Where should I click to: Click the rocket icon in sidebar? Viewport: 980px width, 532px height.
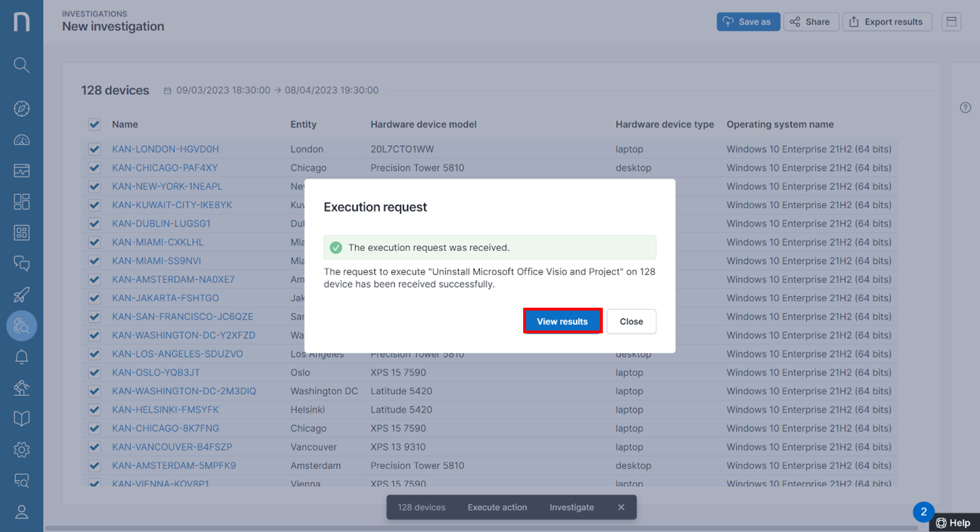coord(21,295)
